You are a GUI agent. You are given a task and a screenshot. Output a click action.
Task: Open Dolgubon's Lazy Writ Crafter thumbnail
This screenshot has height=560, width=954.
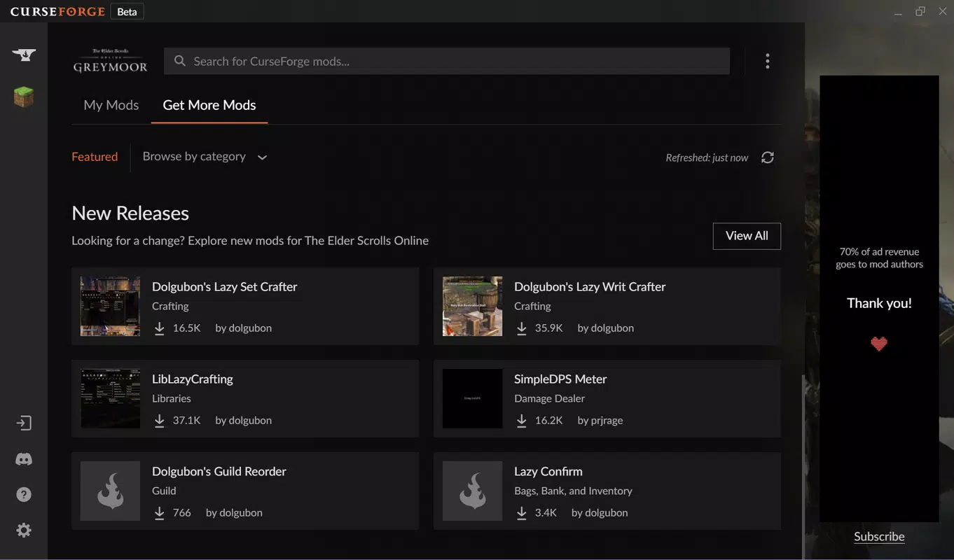click(x=472, y=306)
